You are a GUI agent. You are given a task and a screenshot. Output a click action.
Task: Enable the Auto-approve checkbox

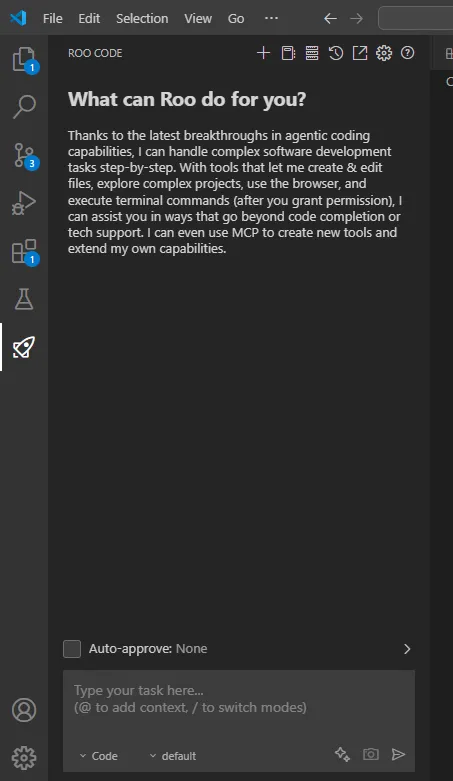click(x=72, y=649)
